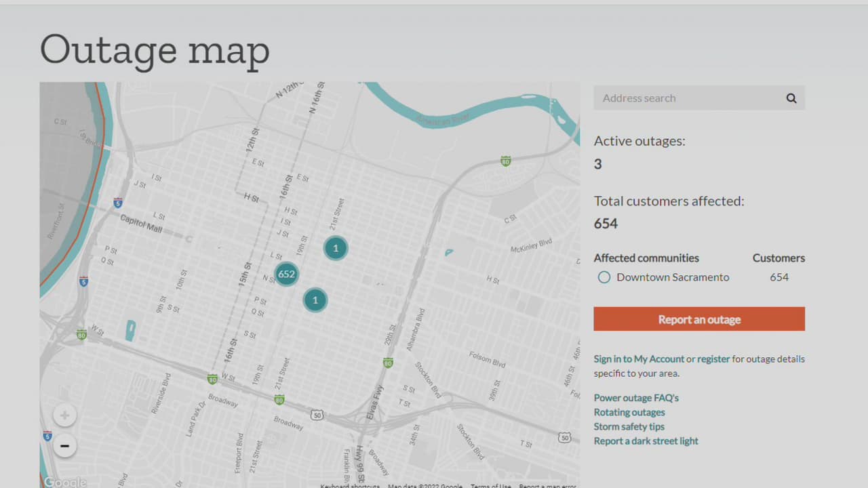Select the 652-customer outage marker
This screenshot has width=868, height=488.
click(x=287, y=274)
